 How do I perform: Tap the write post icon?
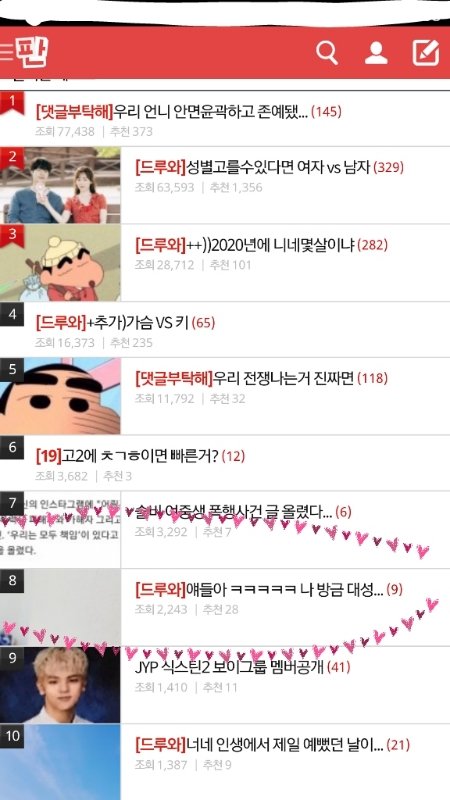tap(426, 53)
